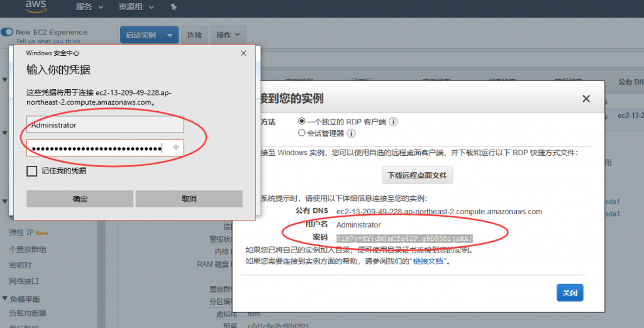Viewport: 644px width, 328px height.
Task: Click the AWS logo
Action: coord(37,6)
